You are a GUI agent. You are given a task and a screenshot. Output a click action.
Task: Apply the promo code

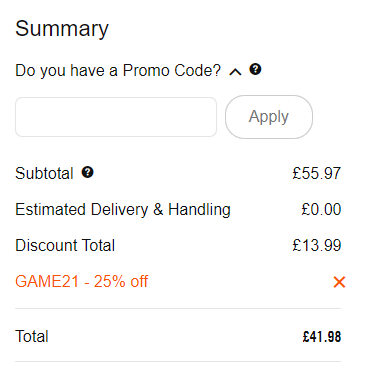[x=269, y=117]
